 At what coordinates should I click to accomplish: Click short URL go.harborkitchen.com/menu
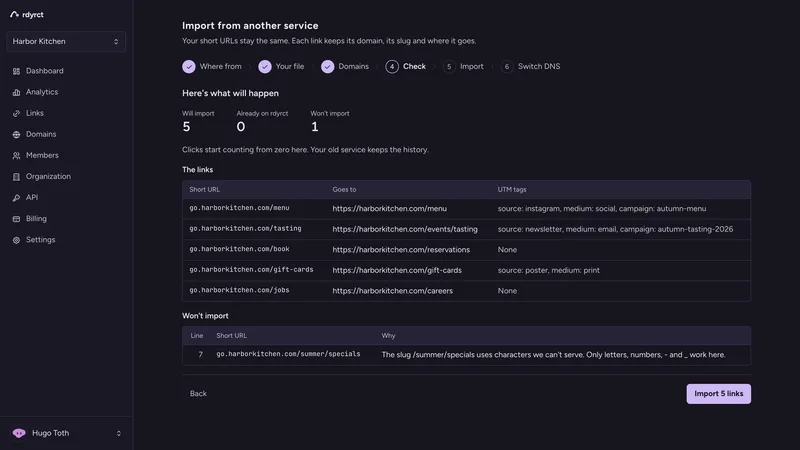[239, 208]
